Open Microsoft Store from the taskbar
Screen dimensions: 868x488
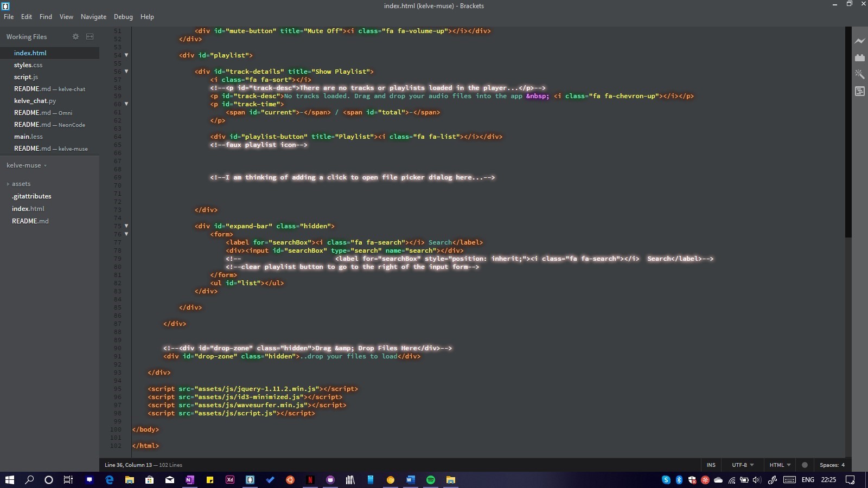click(149, 480)
